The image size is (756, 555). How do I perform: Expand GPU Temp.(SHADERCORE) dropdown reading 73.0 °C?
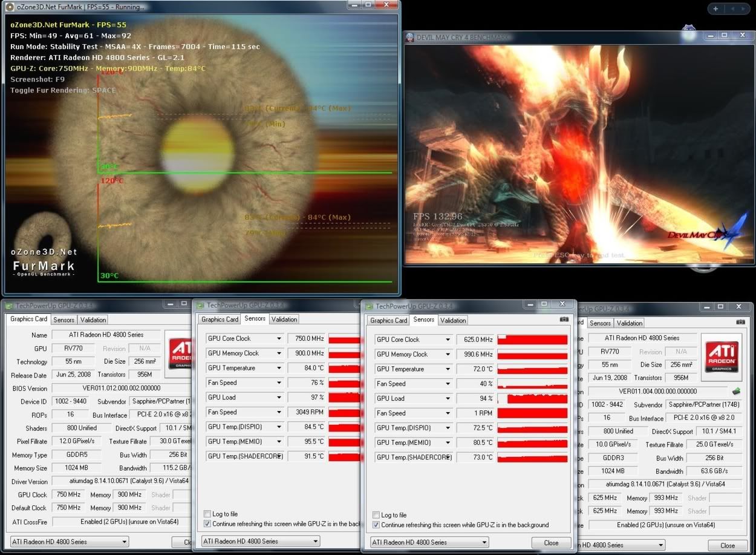(448, 458)
